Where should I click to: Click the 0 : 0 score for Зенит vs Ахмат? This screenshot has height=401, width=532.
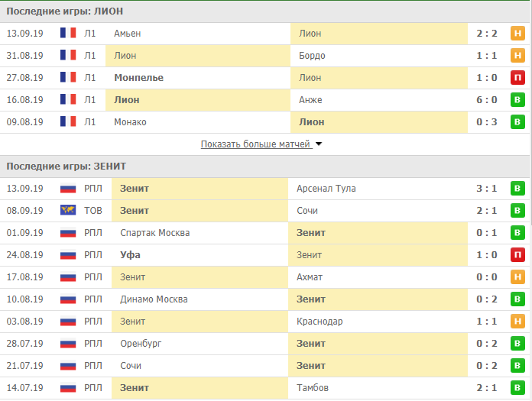487,277
